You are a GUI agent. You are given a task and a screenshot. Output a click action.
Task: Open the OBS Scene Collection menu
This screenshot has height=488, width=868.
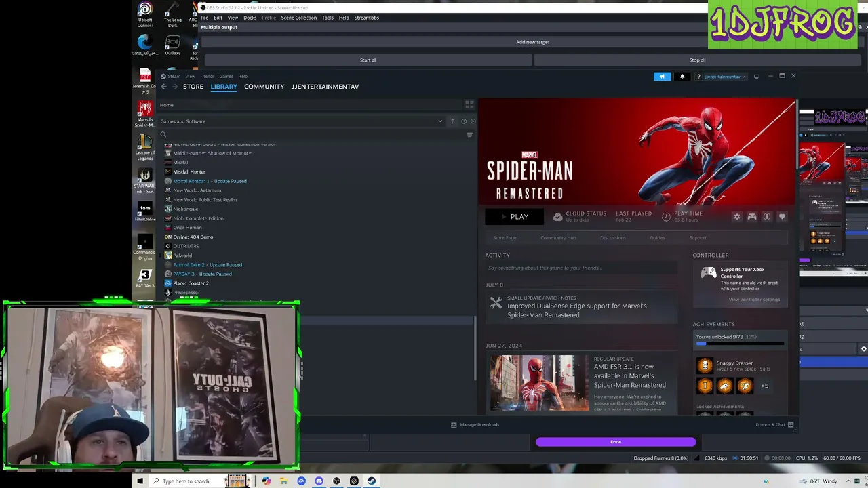(x=298, y=18)
